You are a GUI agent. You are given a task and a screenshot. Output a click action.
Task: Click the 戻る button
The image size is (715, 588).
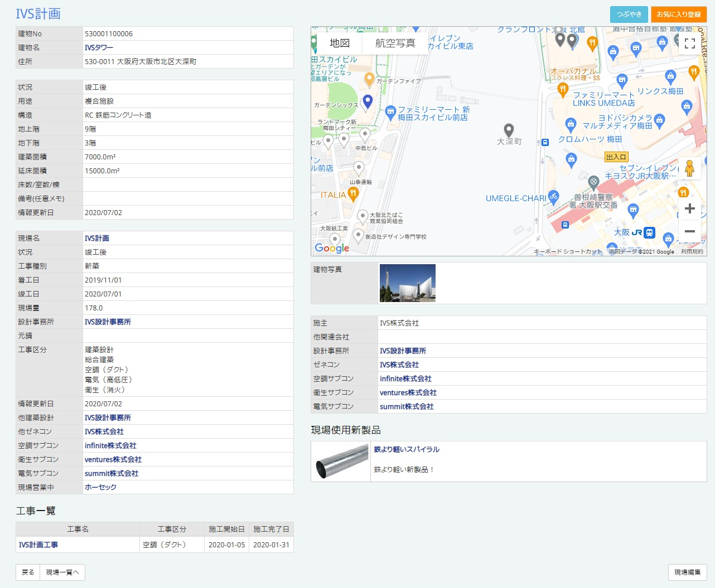[28, 572]
